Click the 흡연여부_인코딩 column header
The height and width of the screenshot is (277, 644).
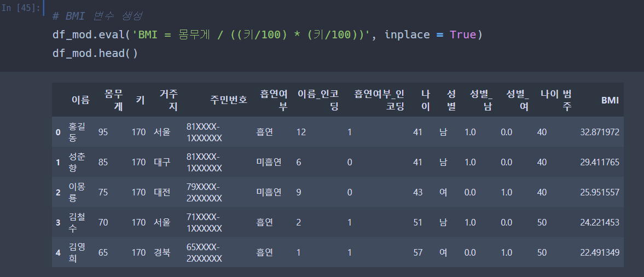380,100
